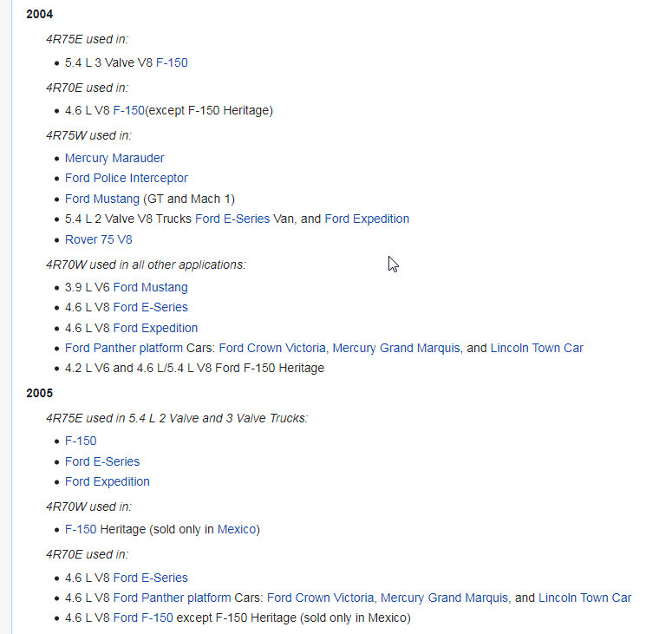
Task: Open Lincoln Town Car link under 2005
Action: point(584,598)
